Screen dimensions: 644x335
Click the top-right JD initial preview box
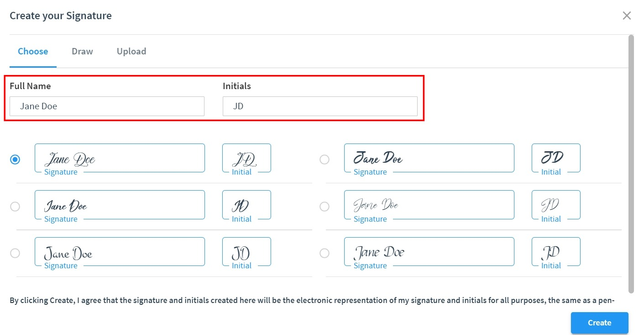pos(556,158)
